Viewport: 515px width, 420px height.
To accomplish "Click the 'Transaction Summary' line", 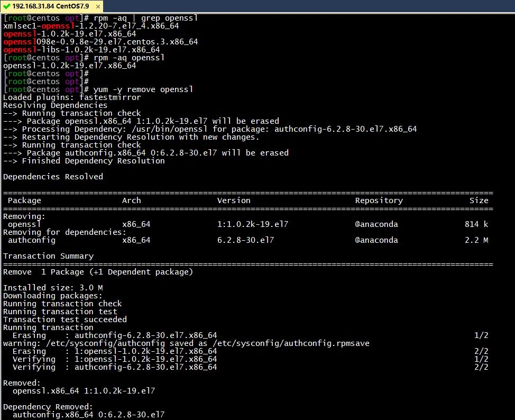I will 48,256.
